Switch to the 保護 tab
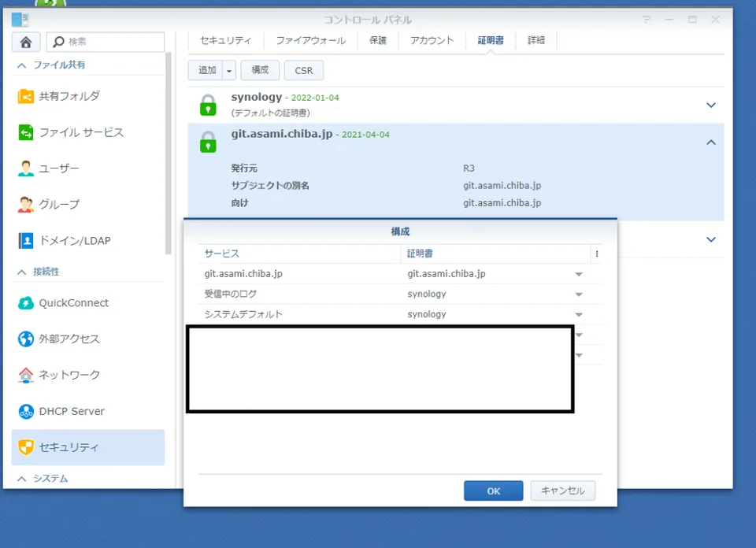This screenshot has height=548, width=756. tap(378, 40)
